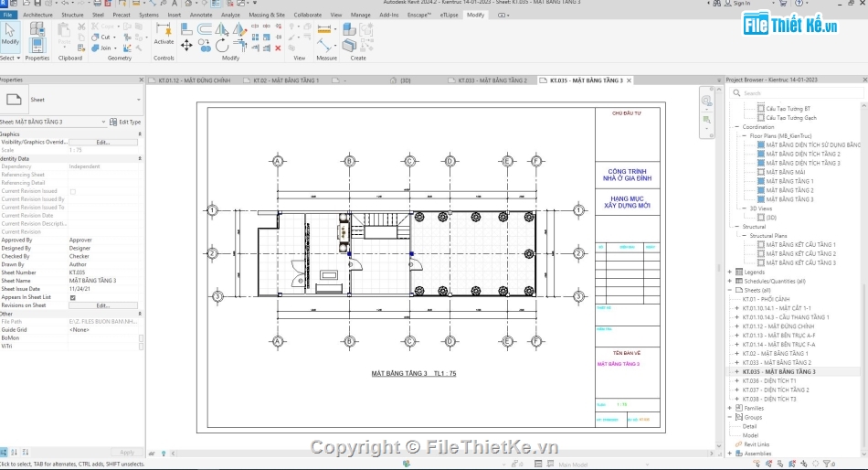
Task: Open the Architecture ribbon tab
Action: click(37, 15)
